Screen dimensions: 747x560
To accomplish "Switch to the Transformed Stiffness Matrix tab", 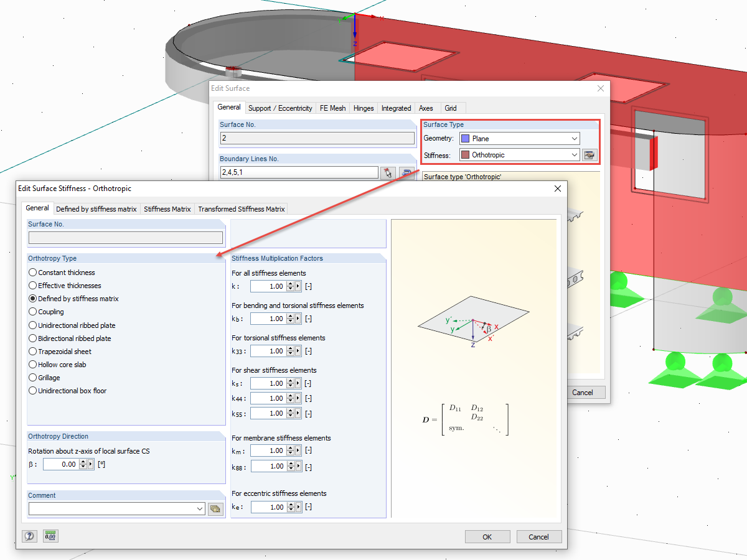I will (x=241, y=209).
